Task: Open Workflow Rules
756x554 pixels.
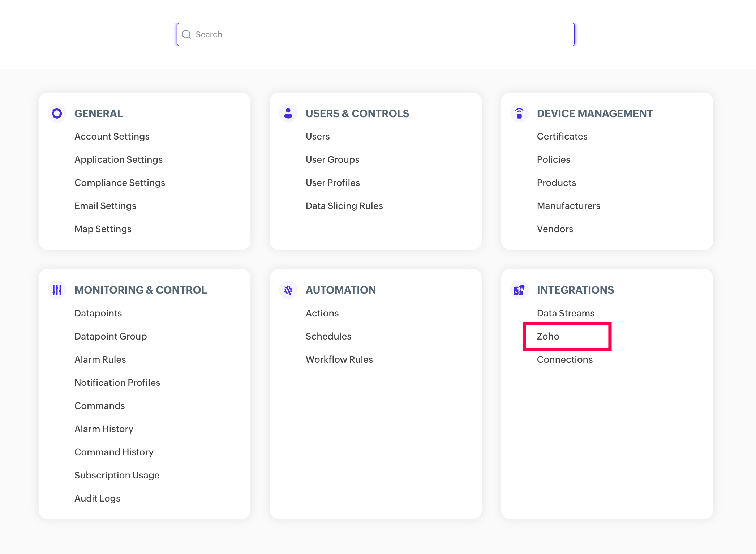Action: (x=339, y=359)
